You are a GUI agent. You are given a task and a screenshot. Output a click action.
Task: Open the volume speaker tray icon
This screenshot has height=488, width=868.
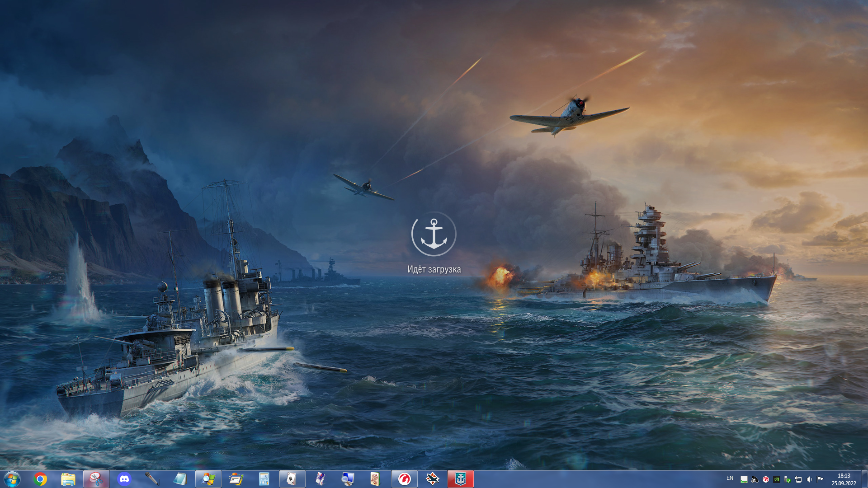pos(809,479)
